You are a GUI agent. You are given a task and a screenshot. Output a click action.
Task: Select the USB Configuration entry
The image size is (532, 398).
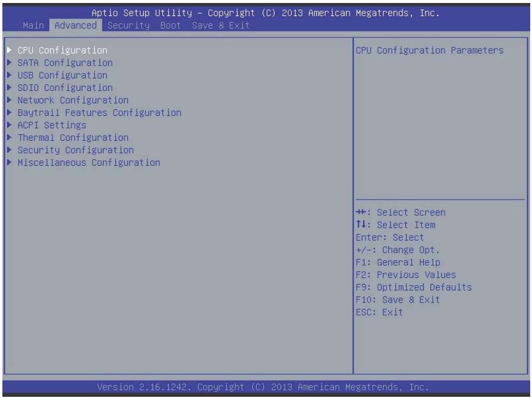(63, 75)
